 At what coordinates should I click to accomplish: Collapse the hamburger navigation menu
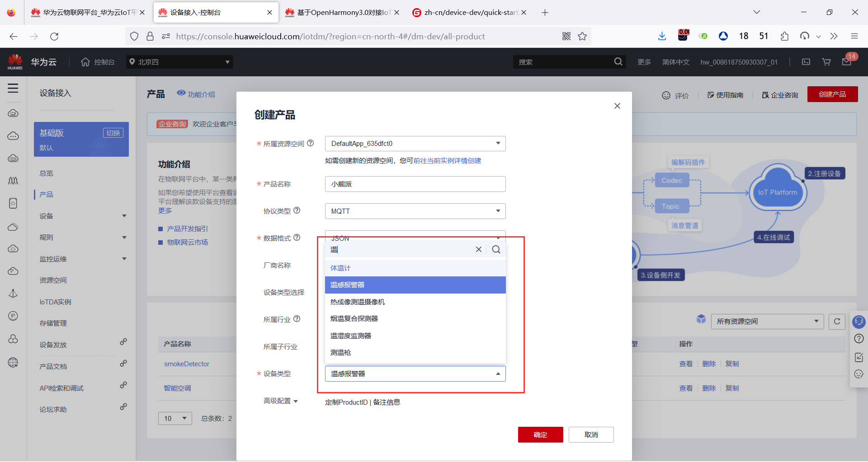[x=13, y=89]
